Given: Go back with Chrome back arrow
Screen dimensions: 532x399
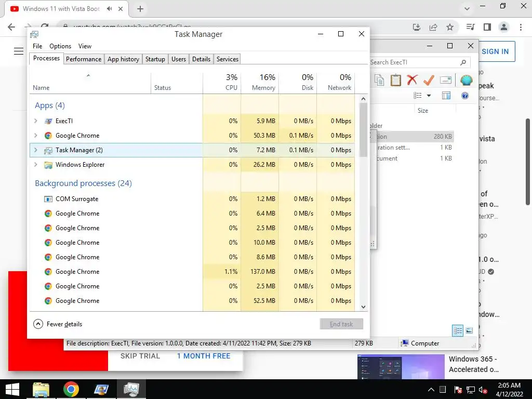Looking at the screenshot, I should pos(11,27).
